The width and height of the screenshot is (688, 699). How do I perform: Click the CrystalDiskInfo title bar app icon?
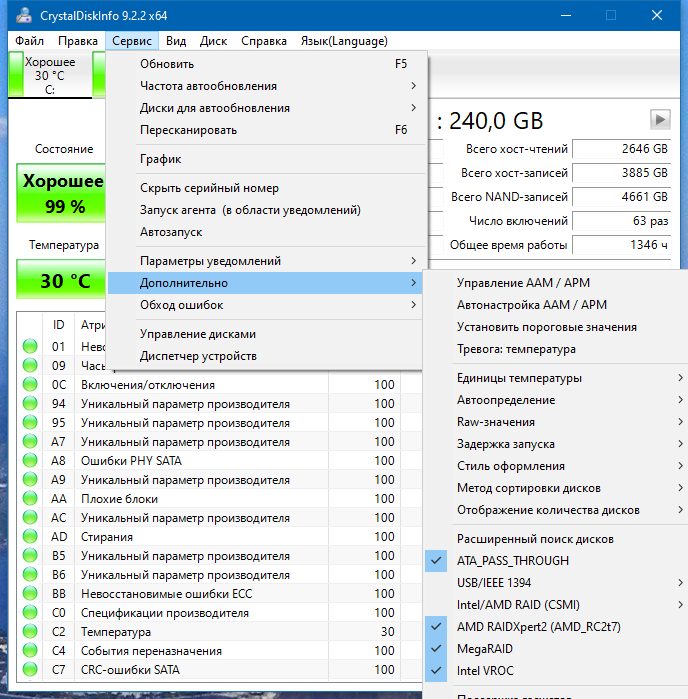tap(24, 16)
